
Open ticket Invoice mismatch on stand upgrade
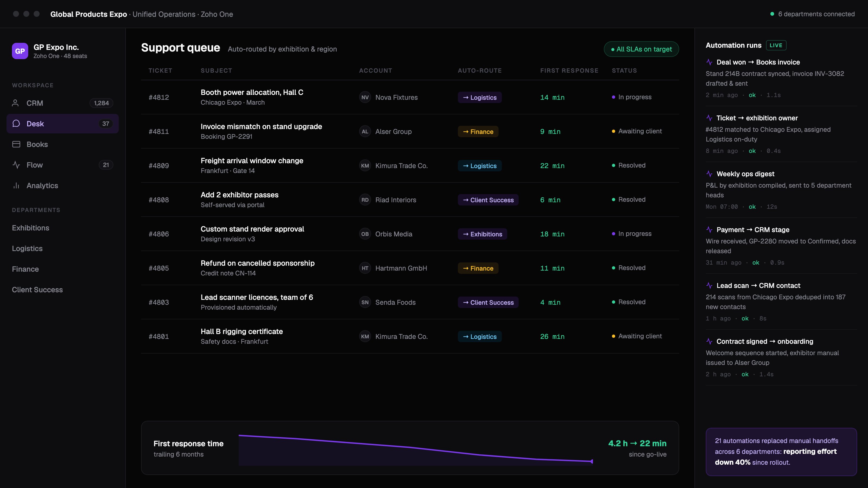(x=410, y=131)
